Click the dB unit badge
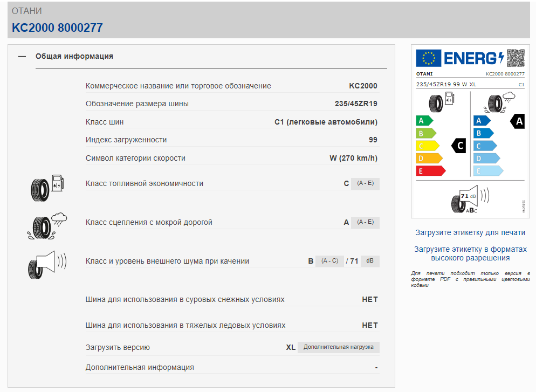The height and width of the screenshot is (392, 536). coord(369,261)
